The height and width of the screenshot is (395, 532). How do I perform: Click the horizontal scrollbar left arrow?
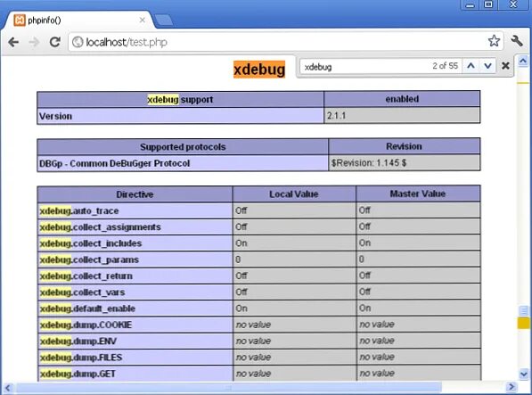coord(9,387)
